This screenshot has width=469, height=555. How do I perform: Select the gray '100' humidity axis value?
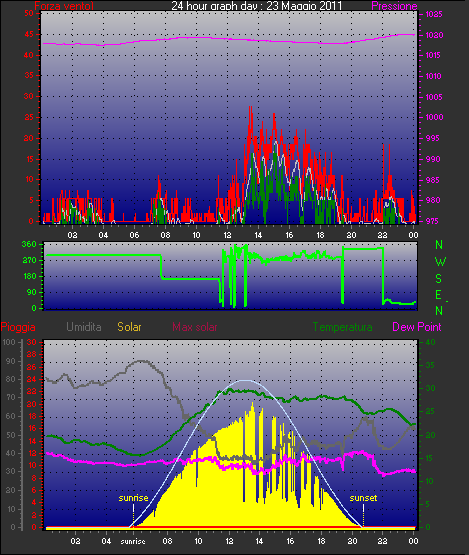[x=8, y=342]
